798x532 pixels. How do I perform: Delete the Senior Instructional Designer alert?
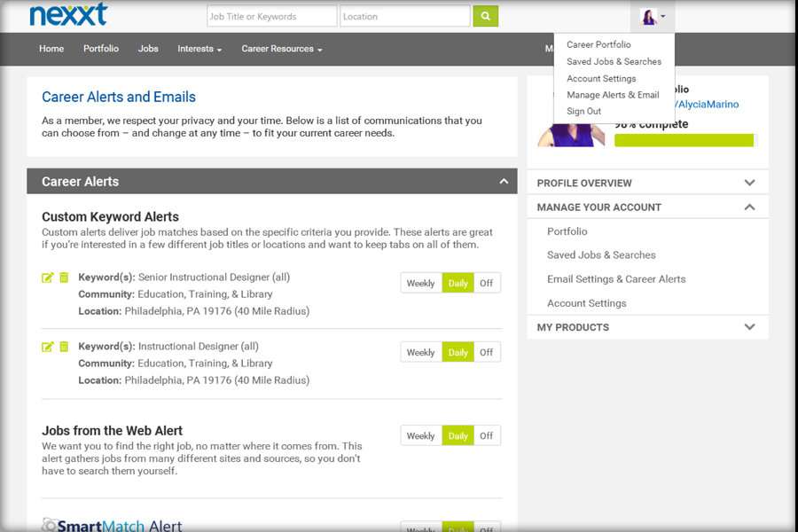click(x=64, y=278)
